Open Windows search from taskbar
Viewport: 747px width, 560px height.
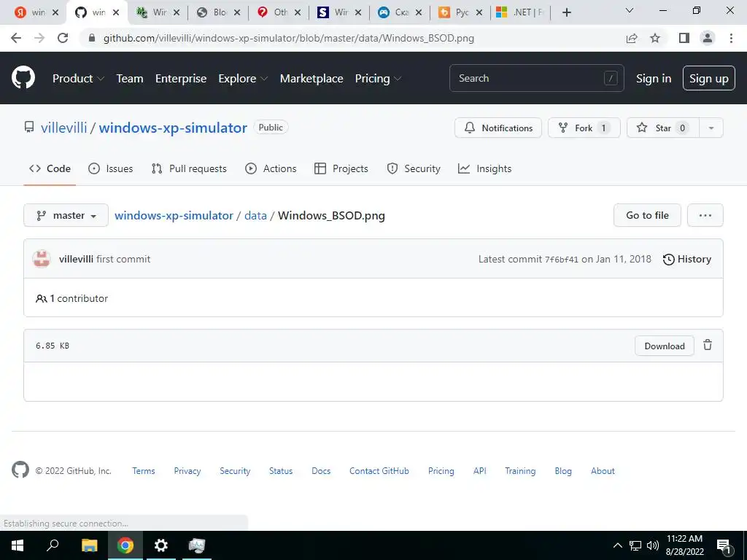[x=53, y=545]
